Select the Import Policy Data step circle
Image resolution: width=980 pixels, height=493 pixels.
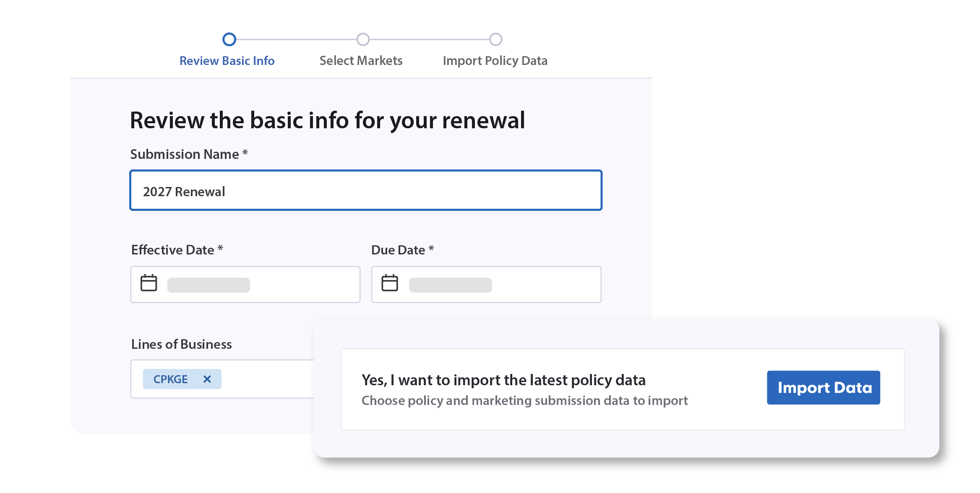pos(496,39)
